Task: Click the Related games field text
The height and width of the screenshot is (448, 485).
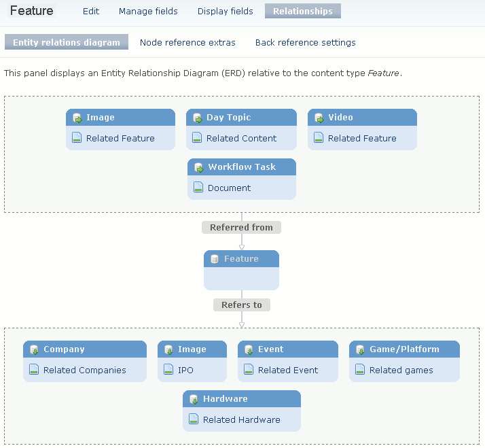Action: [x=401, y=370]
